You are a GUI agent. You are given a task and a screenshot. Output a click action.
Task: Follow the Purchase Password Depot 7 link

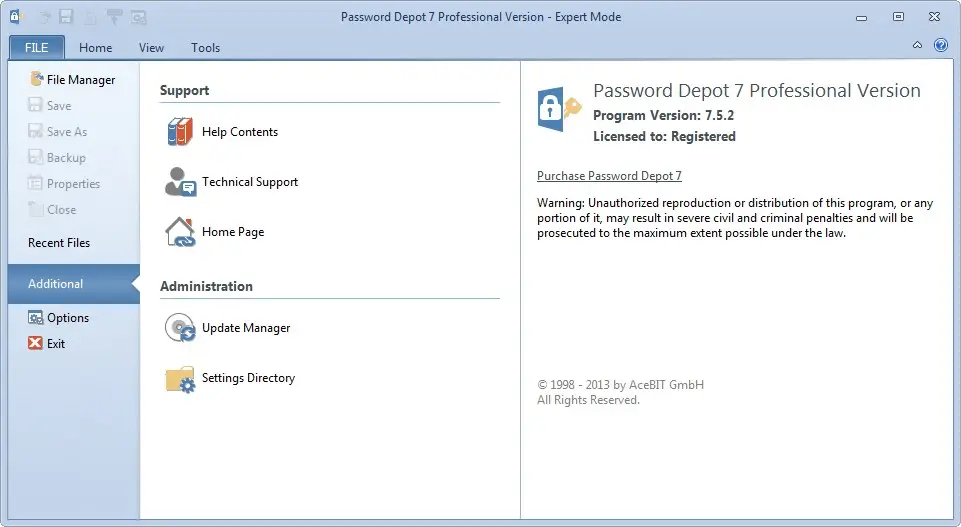pos(609,176)
